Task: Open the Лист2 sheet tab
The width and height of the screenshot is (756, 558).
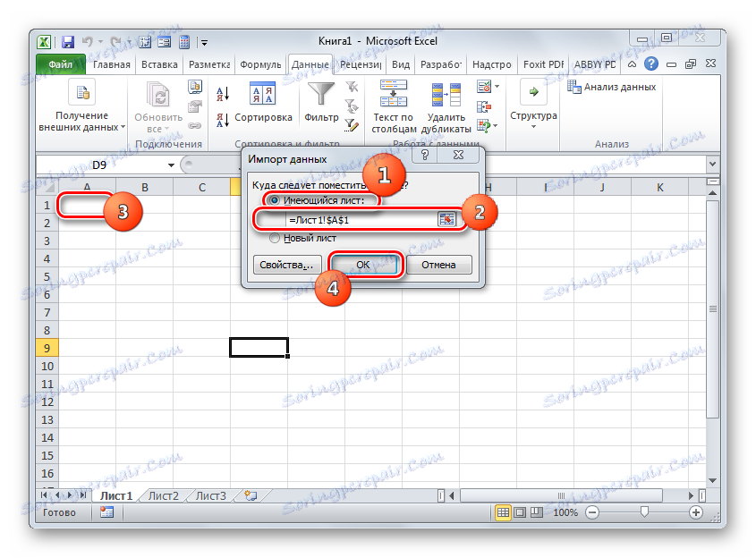Action: (x=164, y=495)
